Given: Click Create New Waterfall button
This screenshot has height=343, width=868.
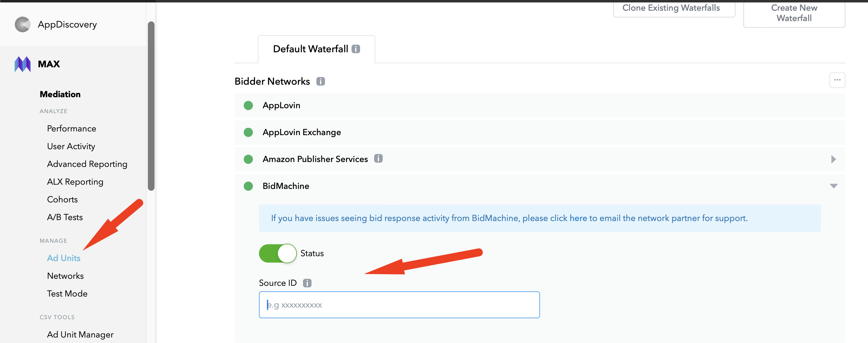Looking at the screenshot, I should coord(794,13).
